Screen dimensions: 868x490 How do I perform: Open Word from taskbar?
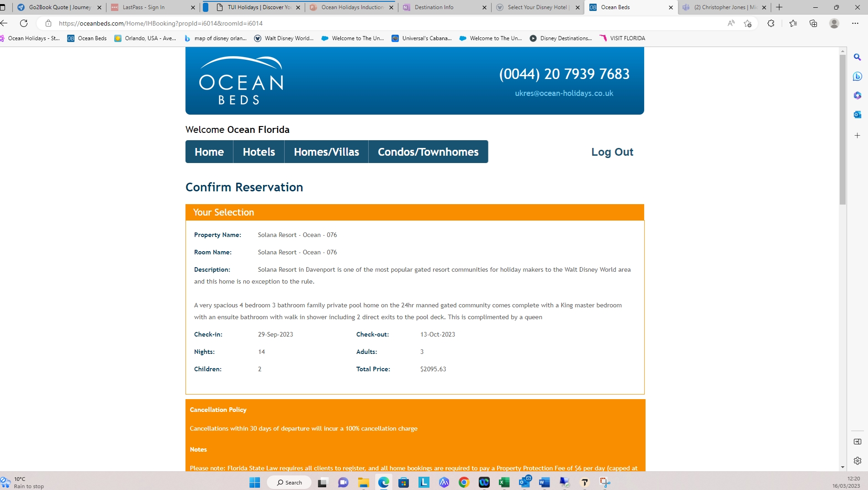[x=544, y=482]
